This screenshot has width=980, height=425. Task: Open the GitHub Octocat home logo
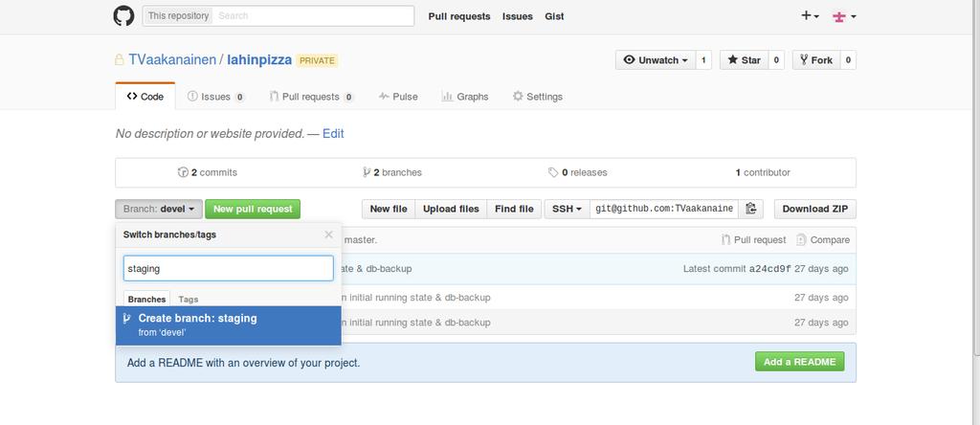coord(123,15)
